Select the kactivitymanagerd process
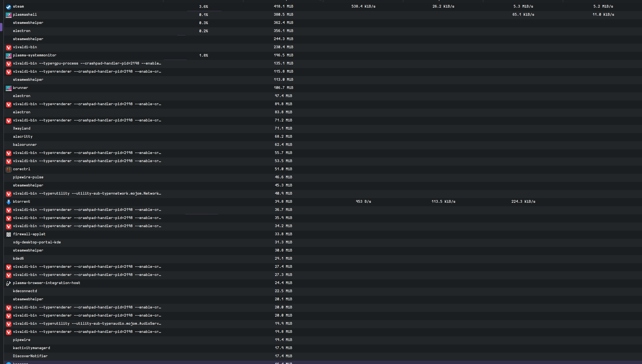This screenshot has height=364, width=642. point(31,348)
